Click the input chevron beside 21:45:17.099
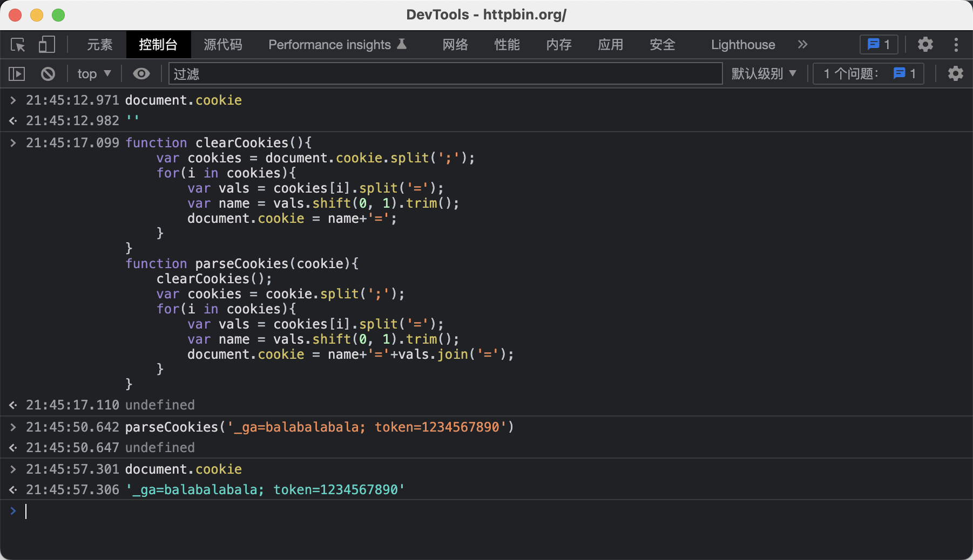 pyautogui.click(x=13, y=143)
